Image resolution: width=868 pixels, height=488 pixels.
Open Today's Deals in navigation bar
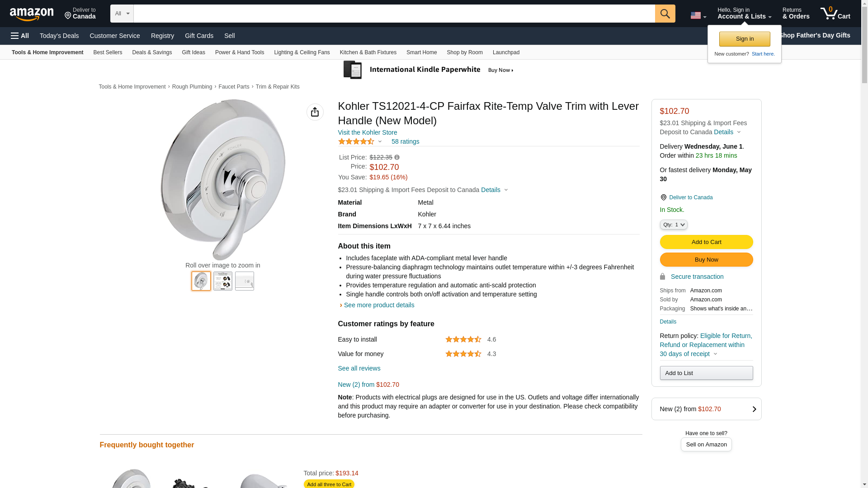(x=59, y=36)
